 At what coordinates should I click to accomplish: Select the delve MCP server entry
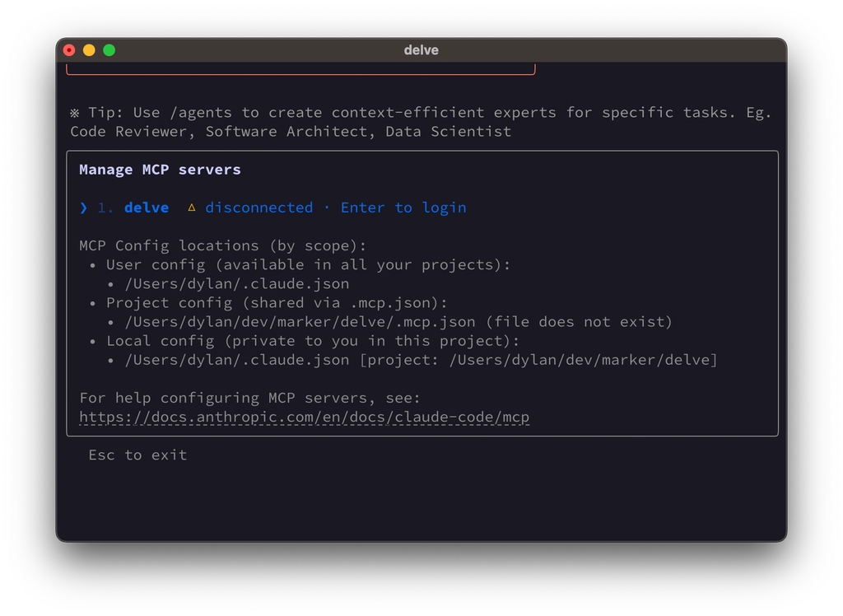[147, 208]
